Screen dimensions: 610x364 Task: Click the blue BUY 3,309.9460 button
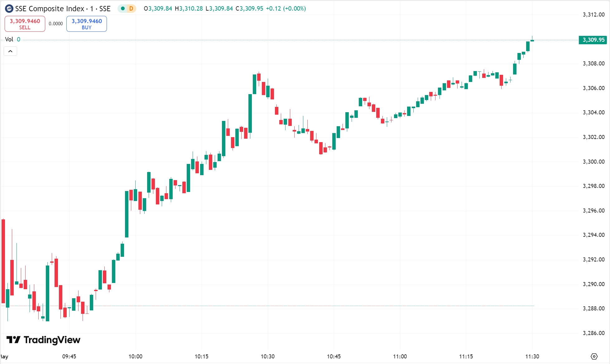click(87, 24)
